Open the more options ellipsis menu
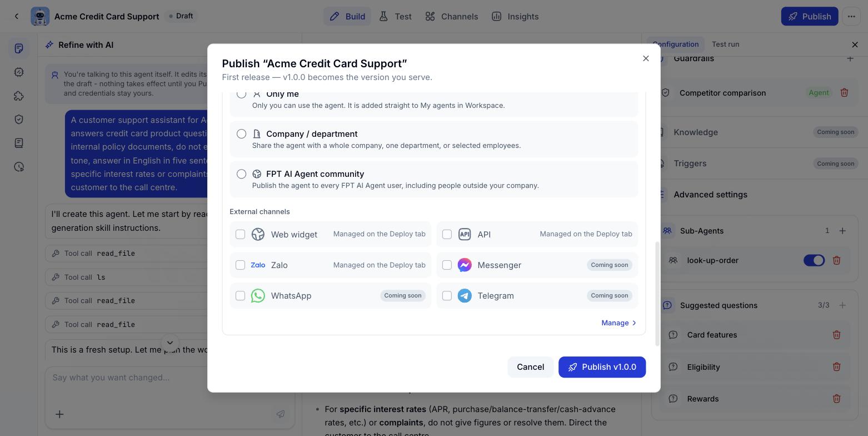The width and height of the screenshot is (868, 436). point(851,16)
